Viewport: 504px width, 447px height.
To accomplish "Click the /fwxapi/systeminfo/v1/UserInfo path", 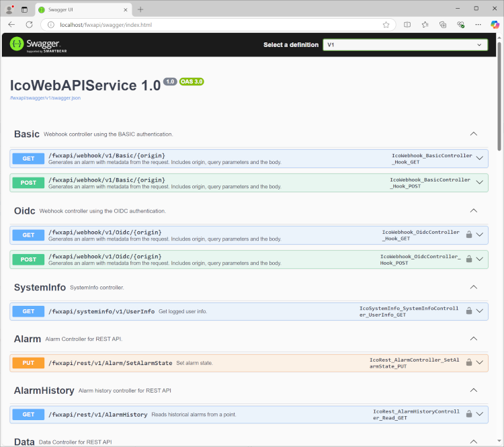I will click(x=101, y=312).
